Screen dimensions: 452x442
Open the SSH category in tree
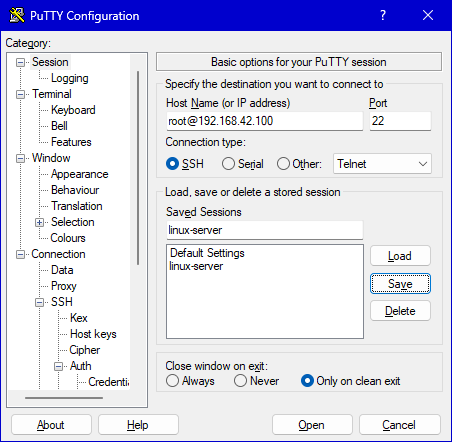click(x=62, y=302)
